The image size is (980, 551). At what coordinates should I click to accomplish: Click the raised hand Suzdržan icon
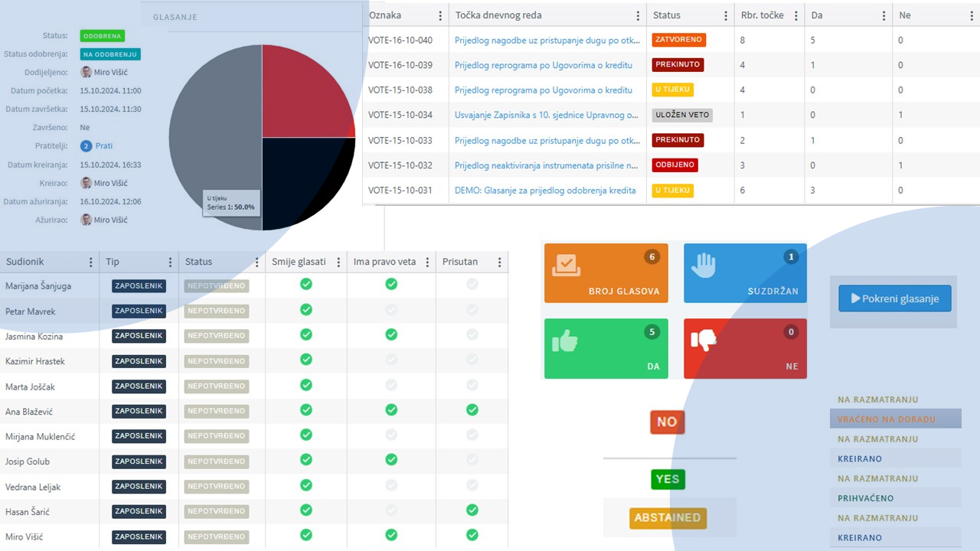704,265
